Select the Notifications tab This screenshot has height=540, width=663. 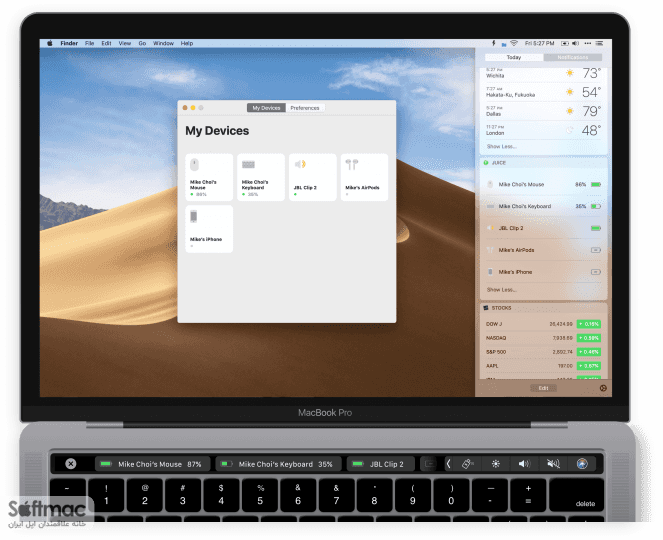point(573,57)
